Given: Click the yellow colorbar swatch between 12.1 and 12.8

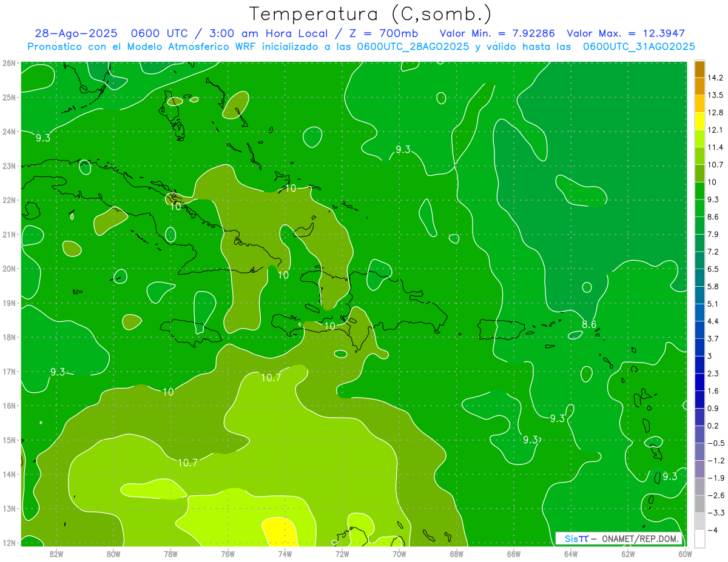Looking at the screenshot, I should pyautogui.click(x=699, y=121).
